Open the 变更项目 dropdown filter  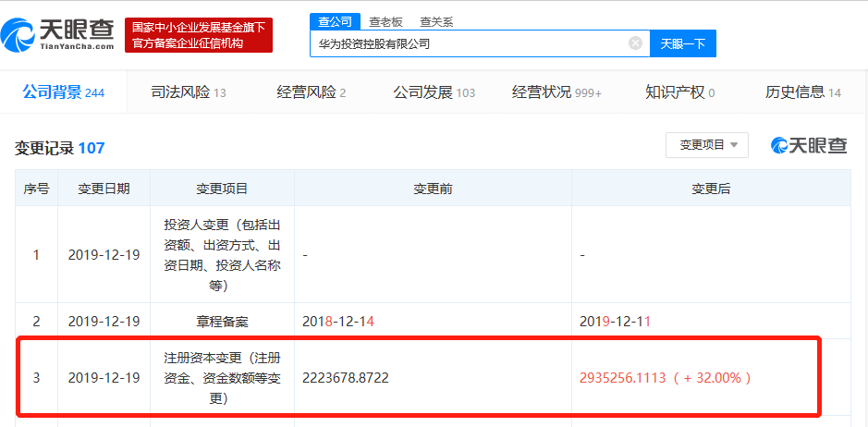tap(707, 145)
